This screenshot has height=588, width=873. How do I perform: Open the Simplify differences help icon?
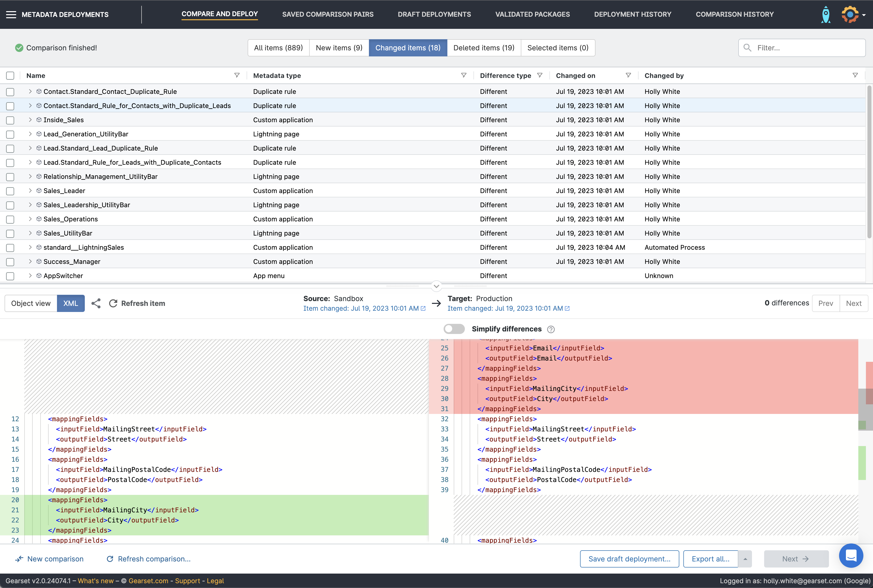tap(551, 329)
